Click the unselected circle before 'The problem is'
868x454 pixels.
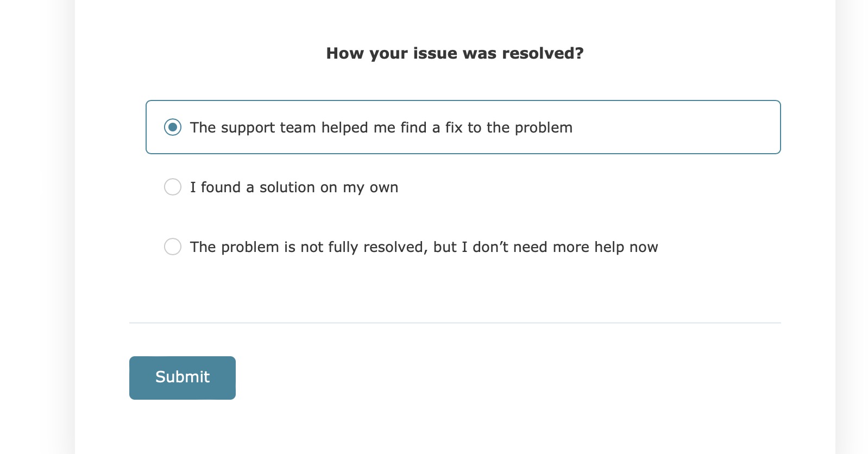click(173, 247)
